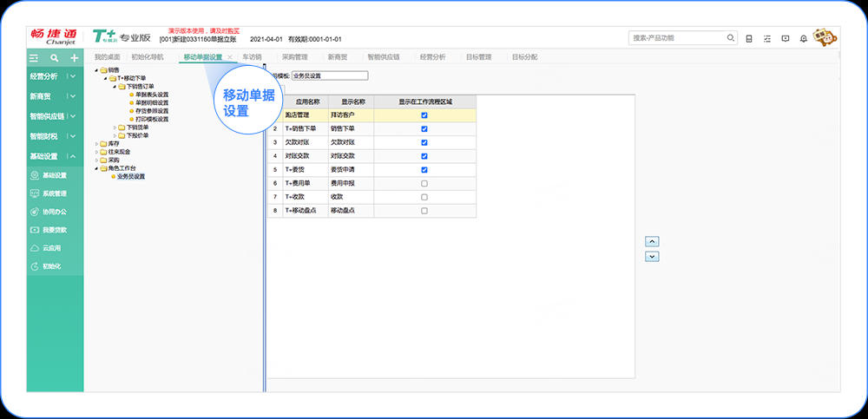Screen dimensions: 868x419
Task: Expand the 往来现金 tree node arrow
Action: 97,152
